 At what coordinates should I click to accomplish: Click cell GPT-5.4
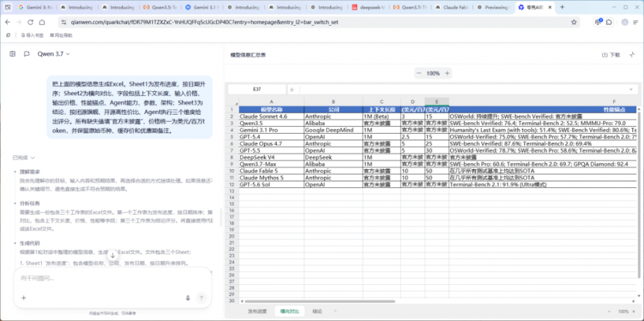272,136
